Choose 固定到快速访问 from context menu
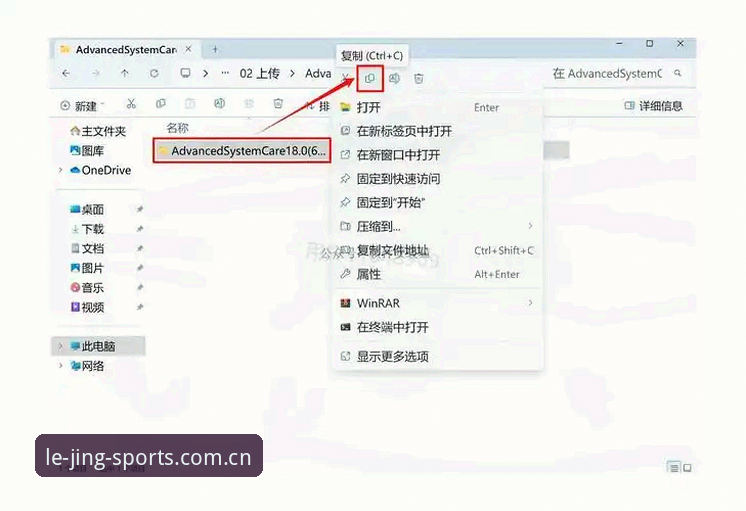 tap(437, 179)
